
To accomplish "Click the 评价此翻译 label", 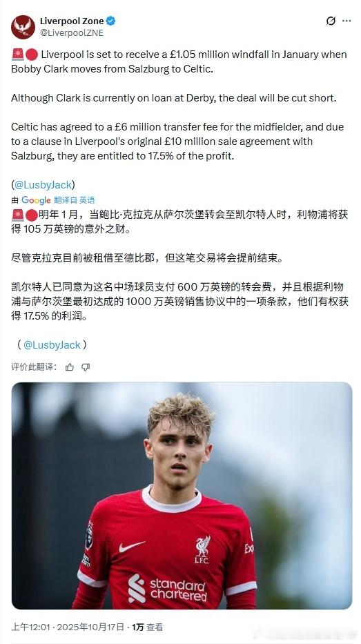I will (x=34, y=367).
